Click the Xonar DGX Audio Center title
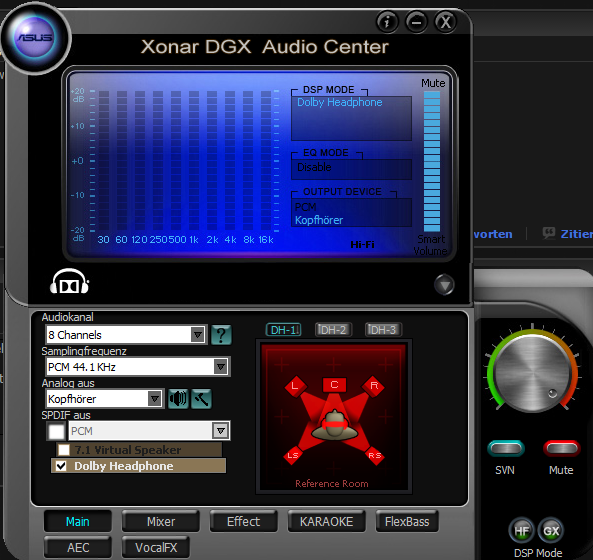The image size is (593, 560). [x=264, y=47]
